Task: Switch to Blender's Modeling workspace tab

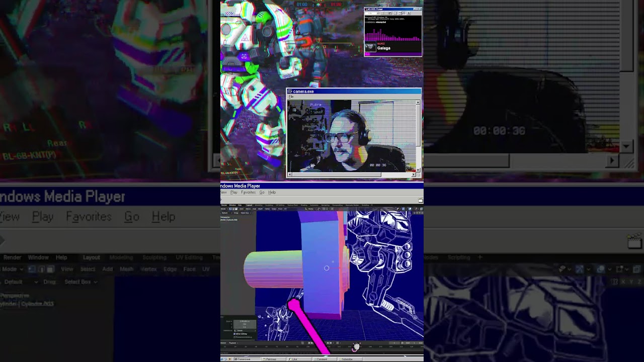Action: [x=259, y=205]
